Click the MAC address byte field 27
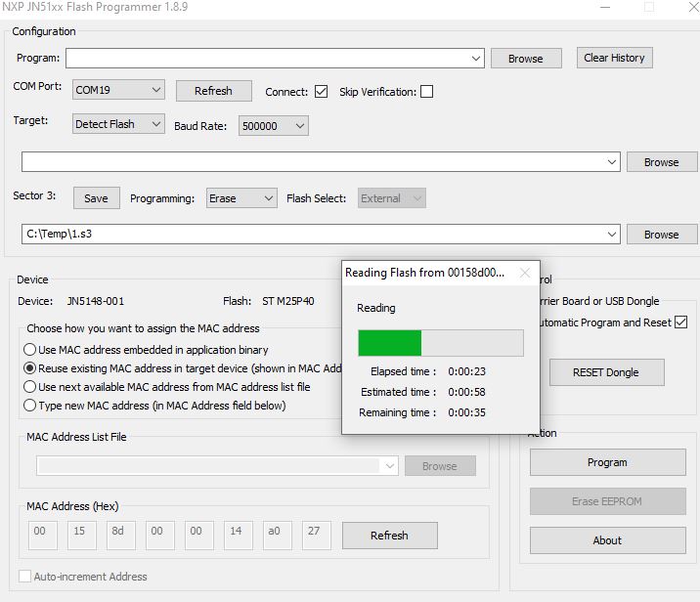Viewport: 700px width, 602px height. [317, 536]
